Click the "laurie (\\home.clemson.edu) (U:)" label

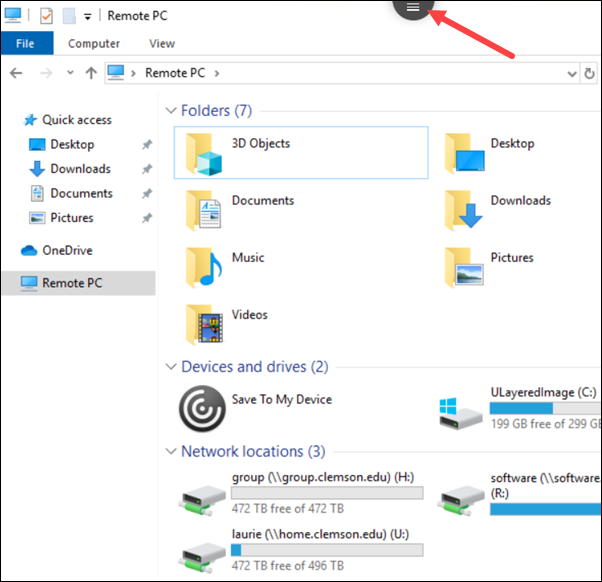coord(321,534)
